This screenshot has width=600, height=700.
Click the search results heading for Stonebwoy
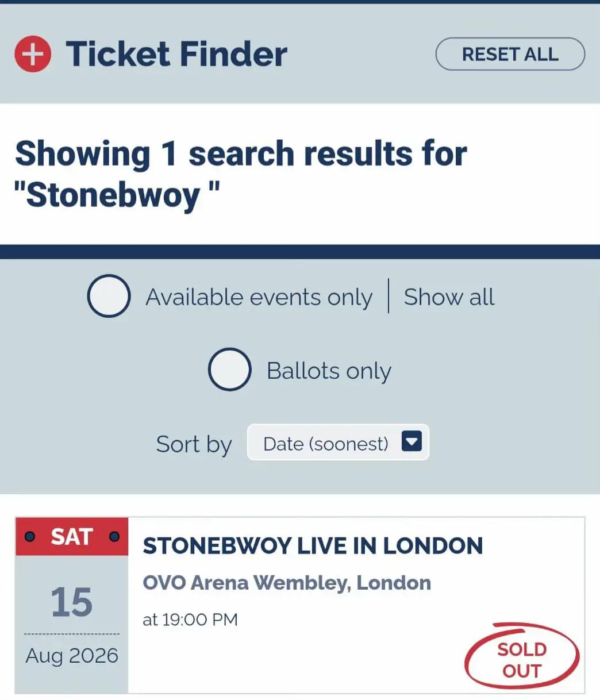click(x=241, y=174)
